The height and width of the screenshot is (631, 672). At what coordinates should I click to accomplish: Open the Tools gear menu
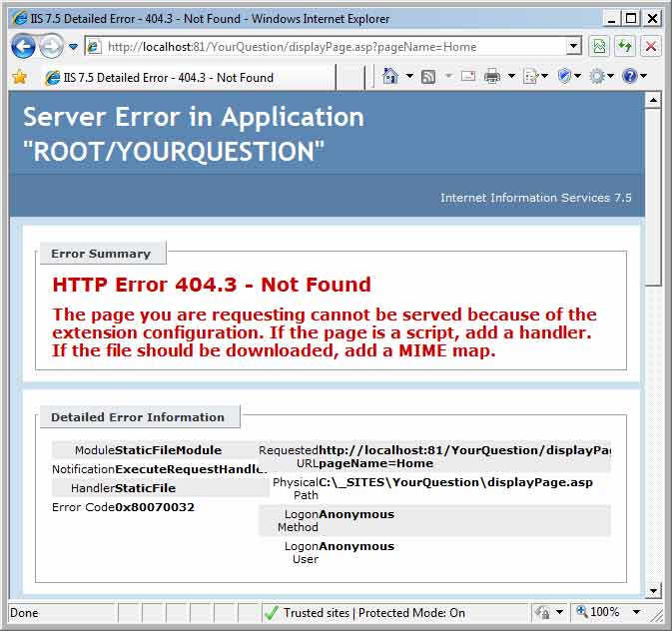point(597,77)
